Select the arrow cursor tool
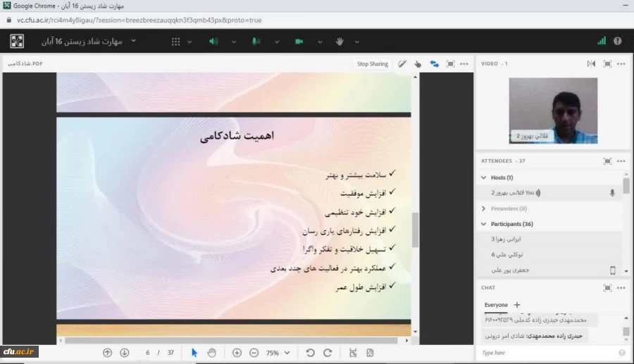634x364 pixels. [x=194, y=353]
